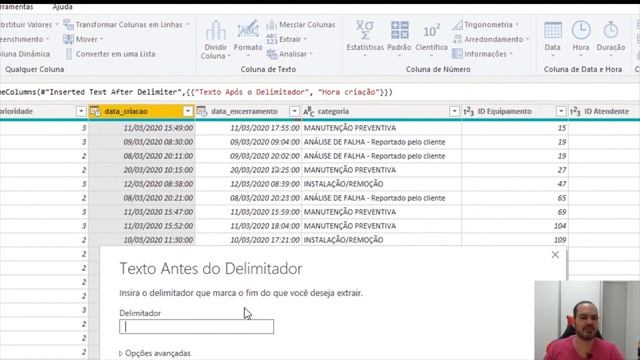Open the Extrair menu
This screenshot has width=640, height=360.
(287, 39)
